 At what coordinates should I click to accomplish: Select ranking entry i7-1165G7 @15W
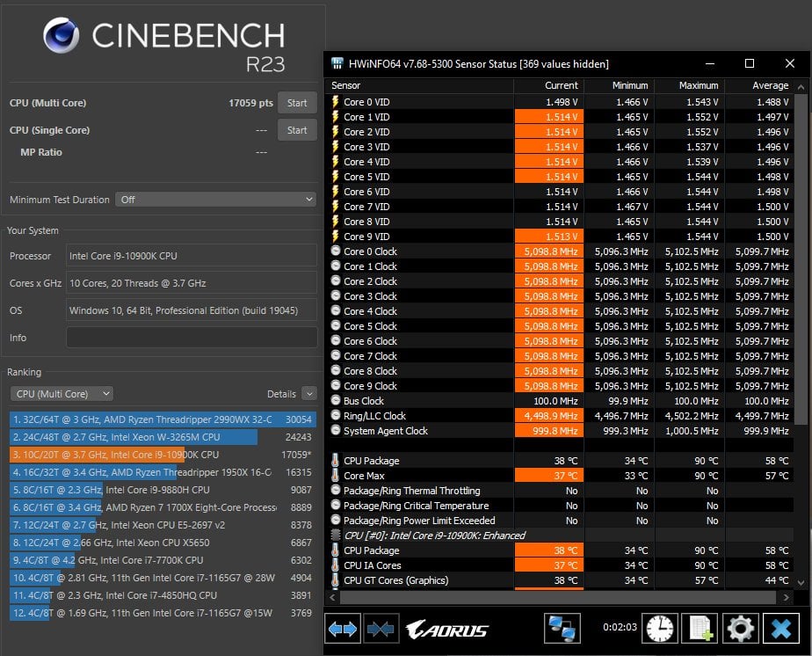(x=163, y=614)
